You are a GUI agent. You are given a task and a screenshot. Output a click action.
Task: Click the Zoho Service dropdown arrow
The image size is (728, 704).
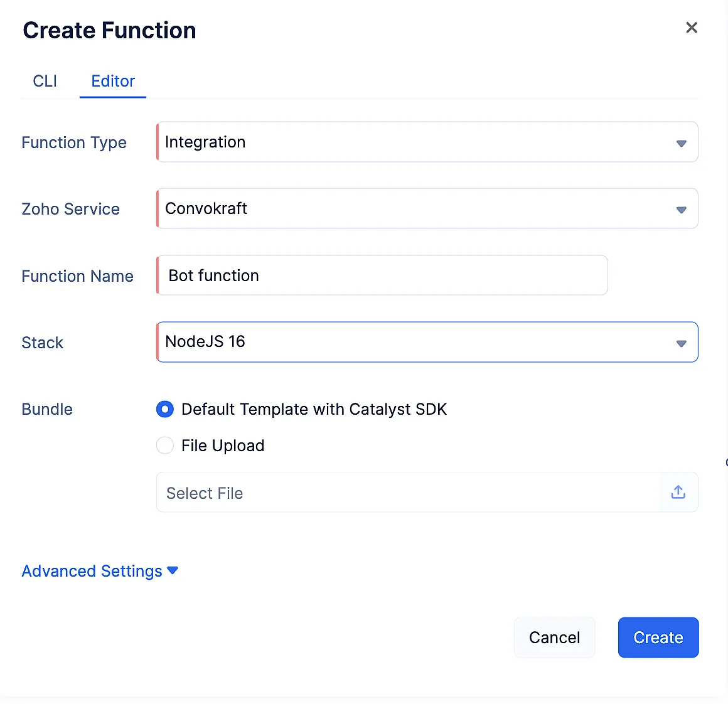tap(681, 210)
